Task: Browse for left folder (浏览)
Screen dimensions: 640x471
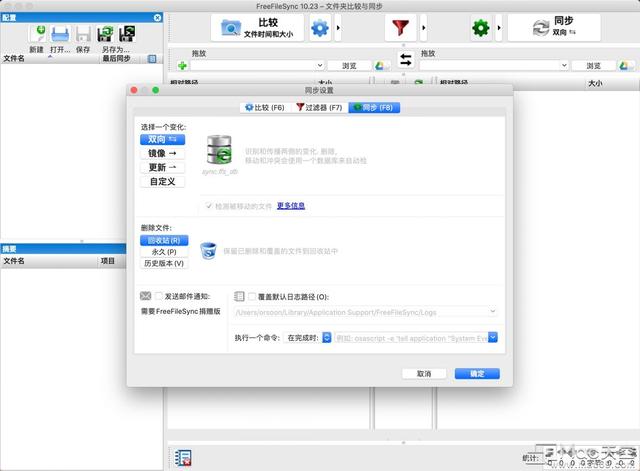Action: (349, 65)
